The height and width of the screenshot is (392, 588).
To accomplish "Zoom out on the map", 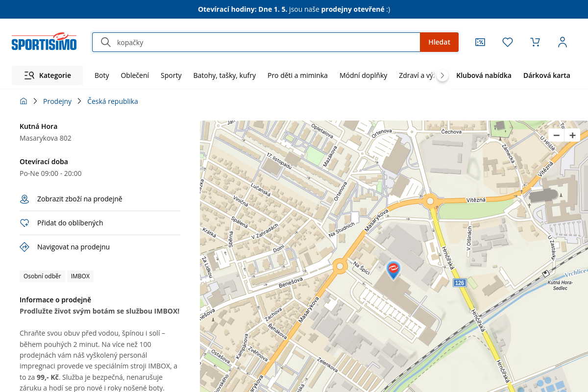I will (556, 135).
